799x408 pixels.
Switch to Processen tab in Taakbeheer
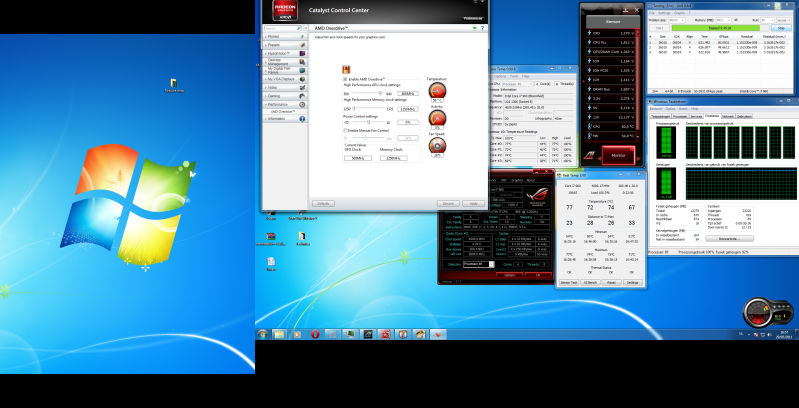pyautogui.click(x=680, y=116)
